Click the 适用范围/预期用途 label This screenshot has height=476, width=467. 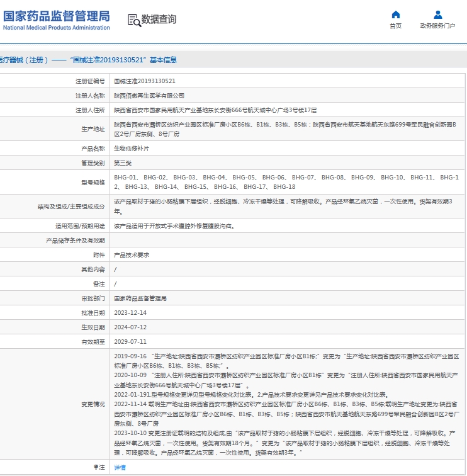click(80, 226)
